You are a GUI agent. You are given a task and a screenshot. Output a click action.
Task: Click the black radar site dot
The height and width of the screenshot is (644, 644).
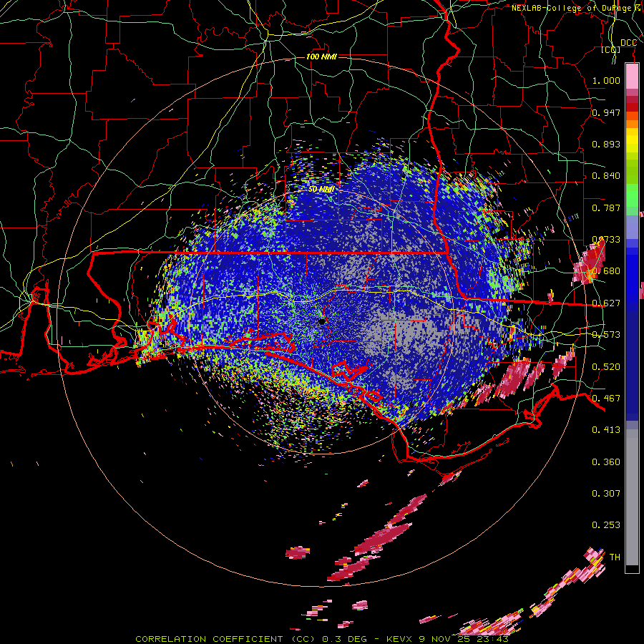[321, 321]
